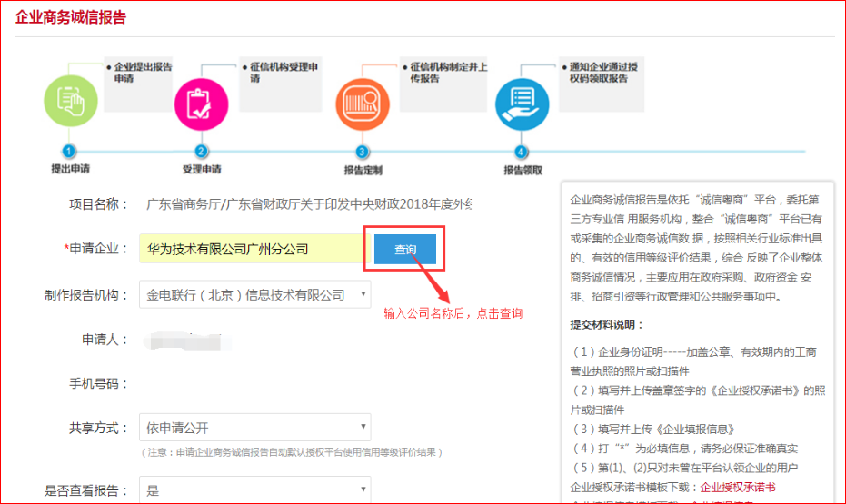
Task: Click the 企业提出报告申请 description box
Action: point(138,84)
